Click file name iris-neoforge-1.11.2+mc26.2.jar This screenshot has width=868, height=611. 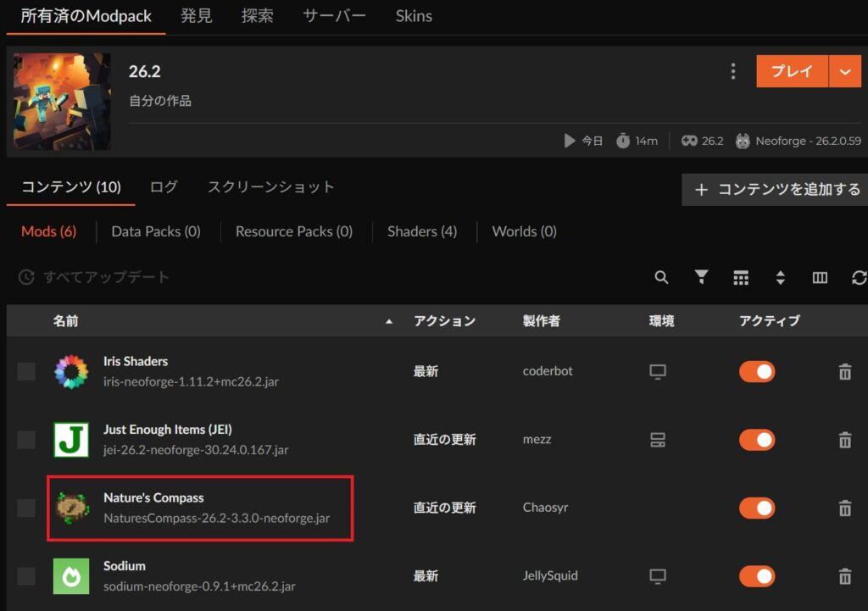click(191, 381)
